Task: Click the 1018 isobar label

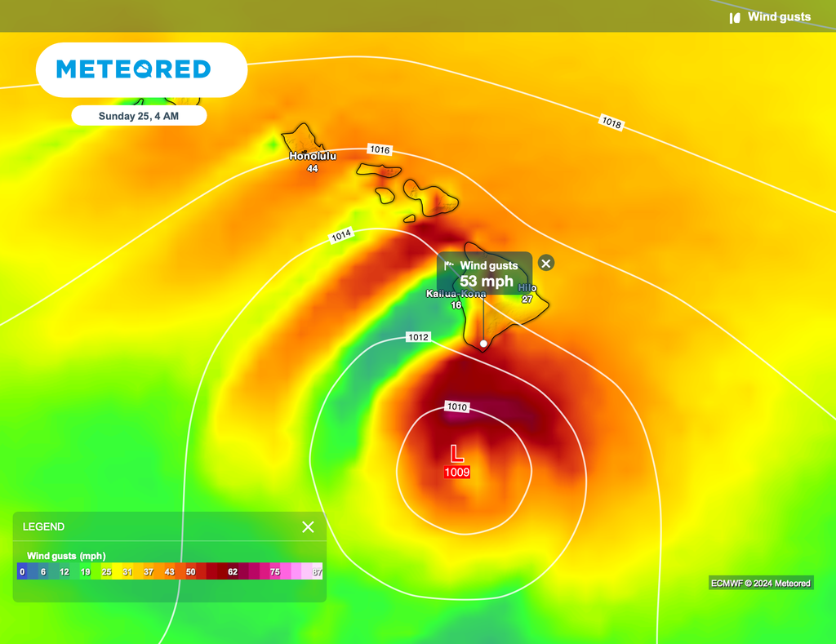Action: pyautogui.click(x=611, y=122)
